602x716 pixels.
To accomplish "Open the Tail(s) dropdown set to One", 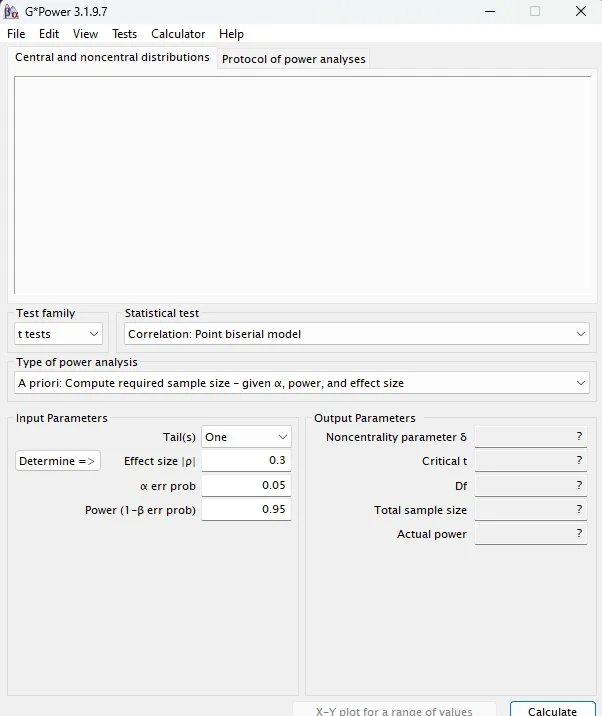I will (x=246, y=437).
